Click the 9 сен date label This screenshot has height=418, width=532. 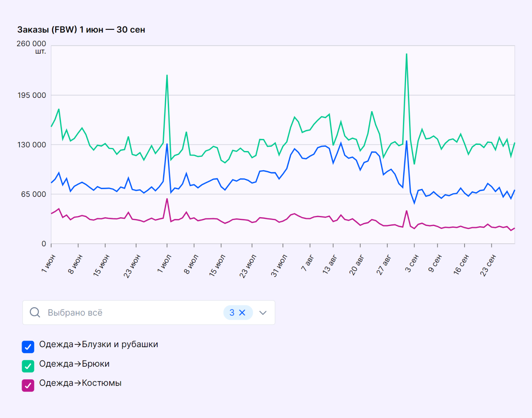pyautogui.click(x=435, y=263)
